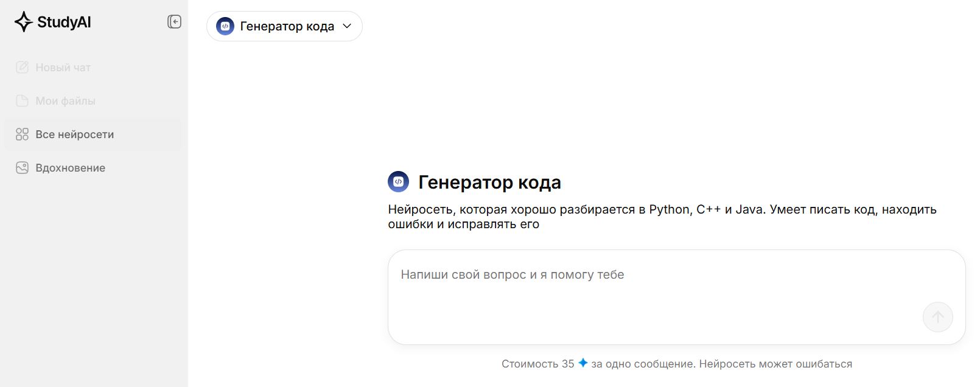
Task: Open the Генератор кода model dropdown
Action: (x=284, y=26)
